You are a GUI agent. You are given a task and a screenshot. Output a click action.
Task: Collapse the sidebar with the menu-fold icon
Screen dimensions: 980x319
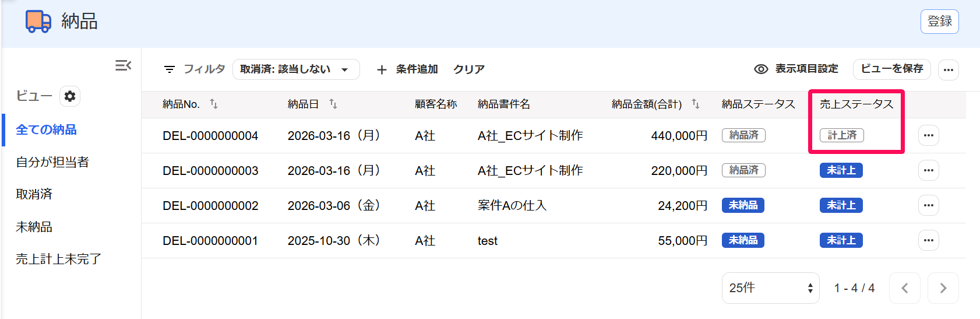click(123, 65)
